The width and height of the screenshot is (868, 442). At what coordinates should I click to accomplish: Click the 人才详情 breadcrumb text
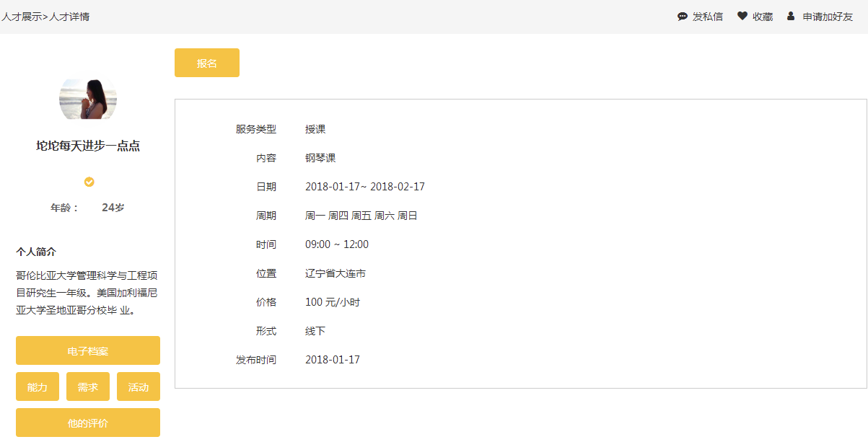click(69, 17)
